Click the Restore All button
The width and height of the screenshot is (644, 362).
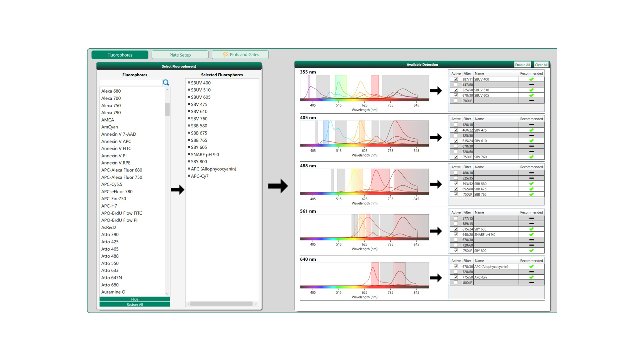click(135, 304)
